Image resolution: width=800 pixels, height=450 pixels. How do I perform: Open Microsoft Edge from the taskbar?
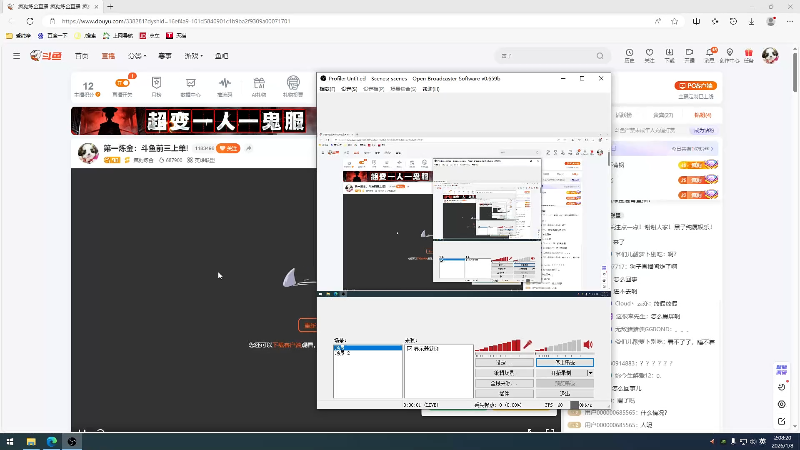52,441
